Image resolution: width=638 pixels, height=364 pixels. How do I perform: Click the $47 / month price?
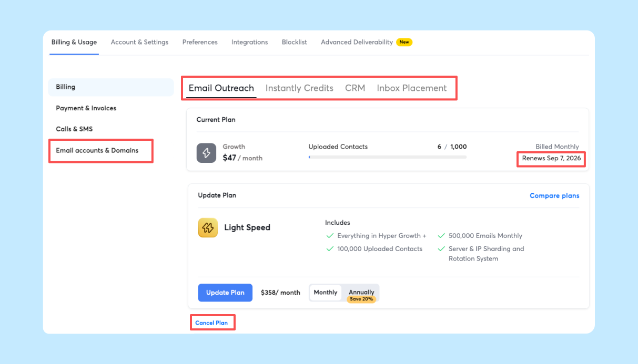tap(242, 158)
